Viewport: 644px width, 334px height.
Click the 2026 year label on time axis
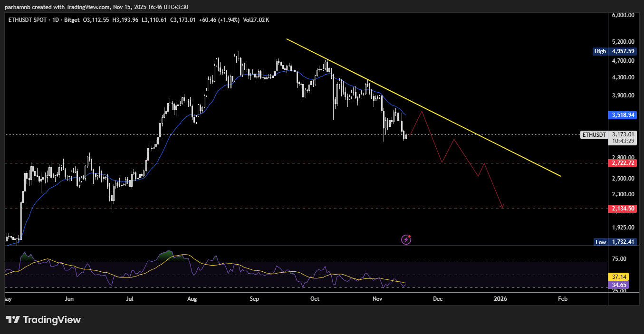pyautogui.click(x=500, y=299)
